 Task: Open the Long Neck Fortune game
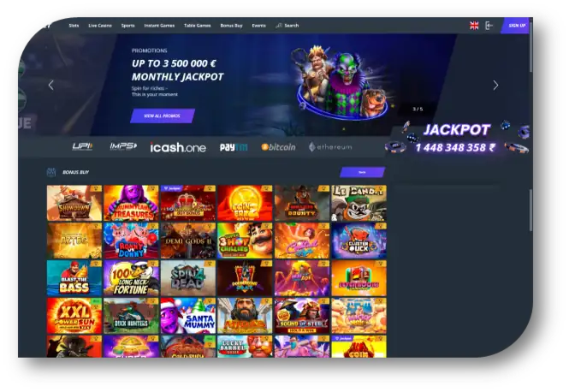[x=131, y=278]
